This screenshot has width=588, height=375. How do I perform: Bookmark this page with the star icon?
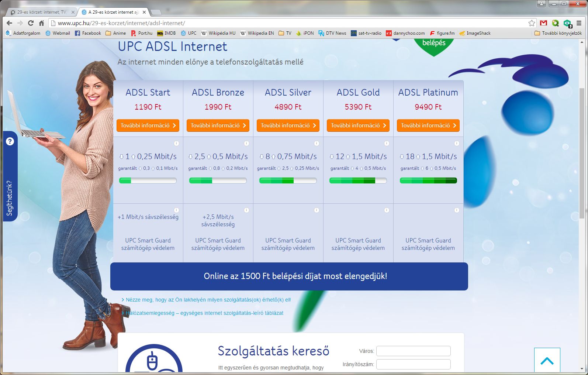[x=532, y=23]
